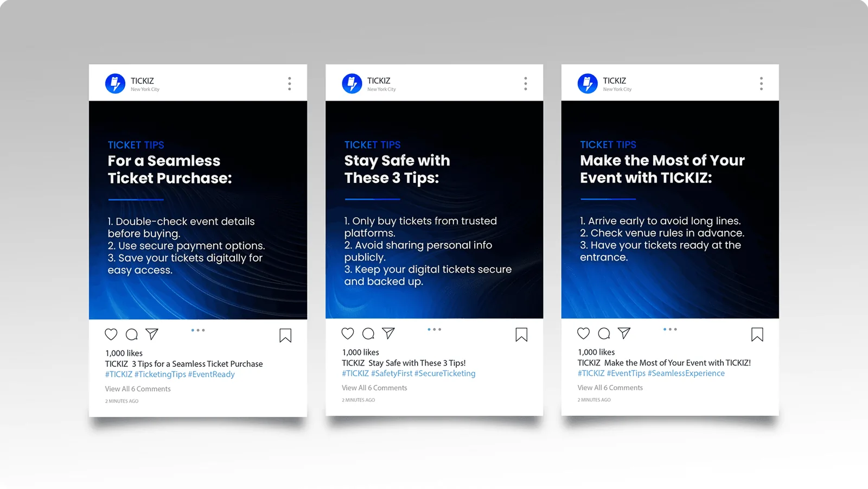
Task: Click TICKIZ username in Make the Most post header
Action: 615,81
